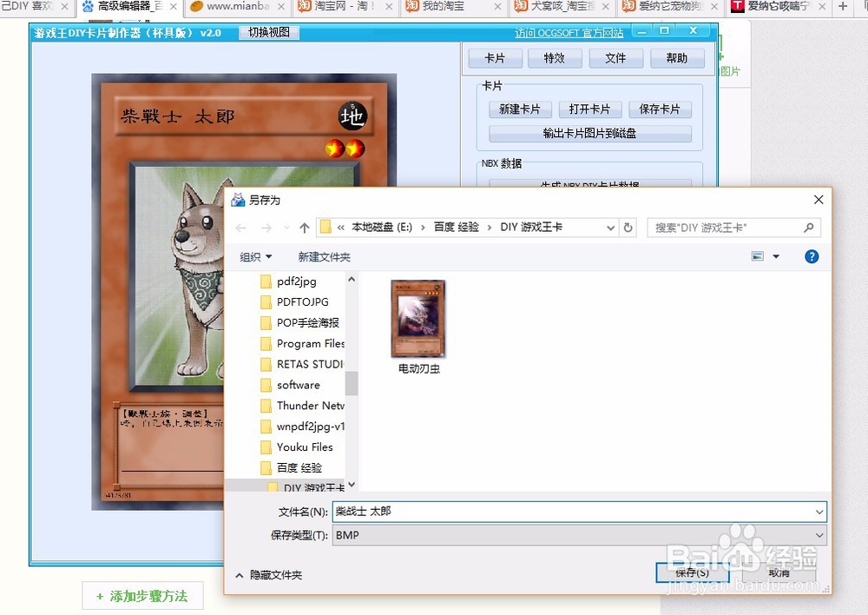Select the wnpdf2jpg folder
This screenshot has height=615, width=868.
(302, 426)
